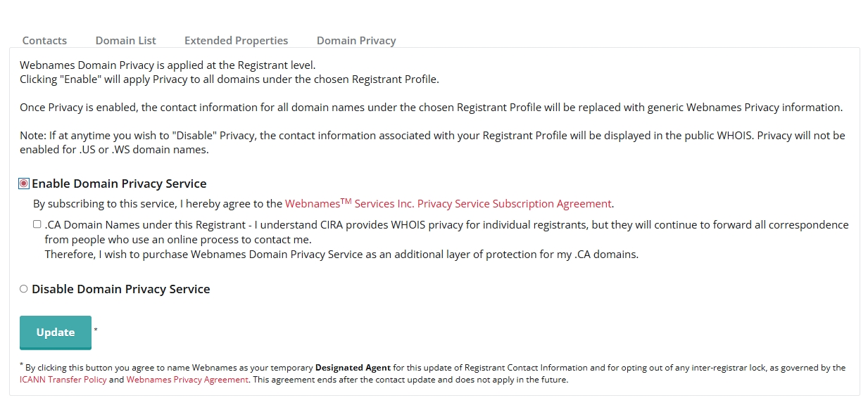The width and height of the screenshot is (868, 398).
Task: Click the teal Update button
Action: [x=56, y=333]
